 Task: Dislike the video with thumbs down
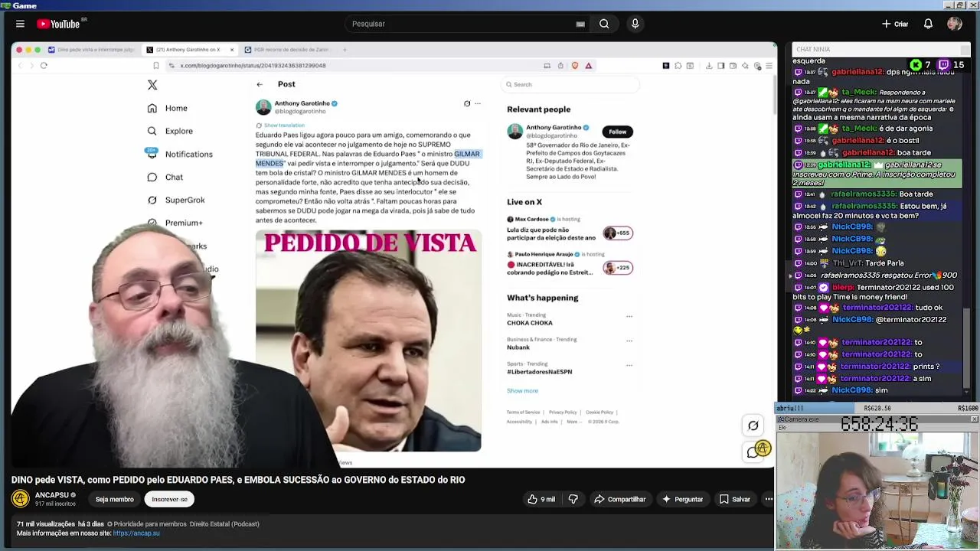tap(573, 499)
